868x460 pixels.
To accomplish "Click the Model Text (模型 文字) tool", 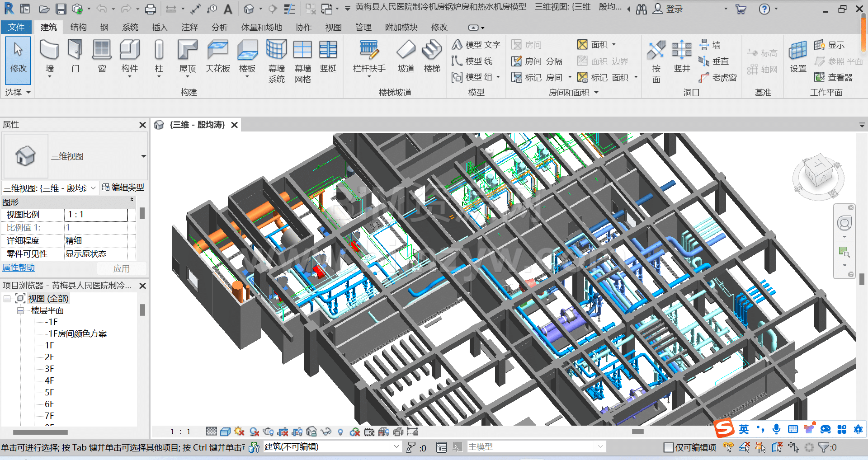I will pyautogui.click(x=476, y=45).
